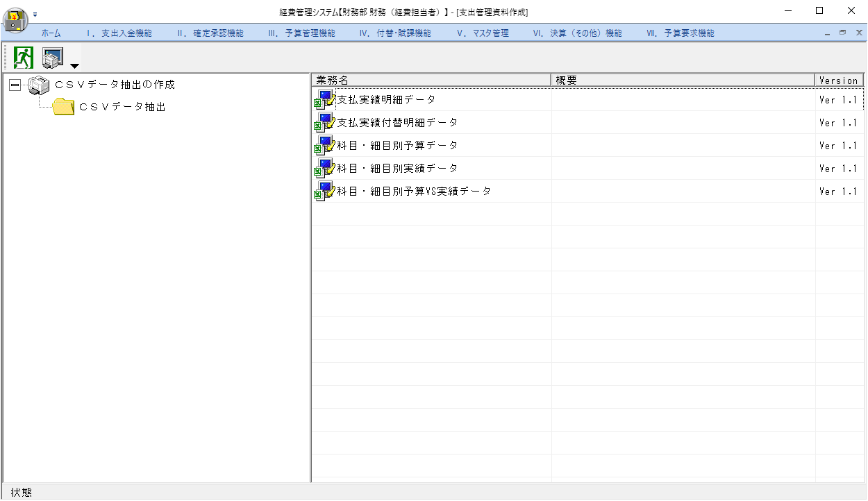Click the yellow folder icon for ＣＳＶデータ抽出
Screen dimensions: 868x501
(64, 107)
